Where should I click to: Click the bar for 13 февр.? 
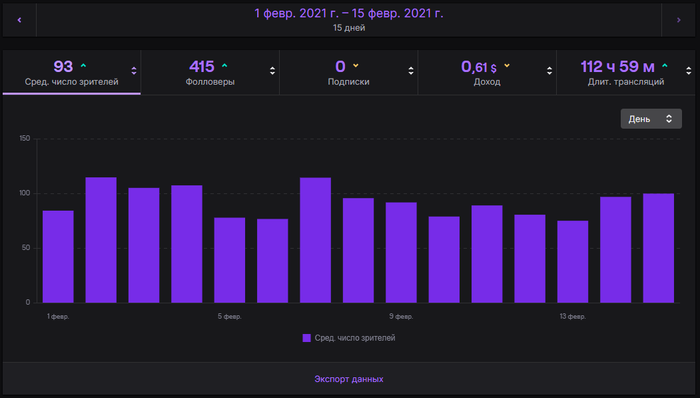[573, 261]
